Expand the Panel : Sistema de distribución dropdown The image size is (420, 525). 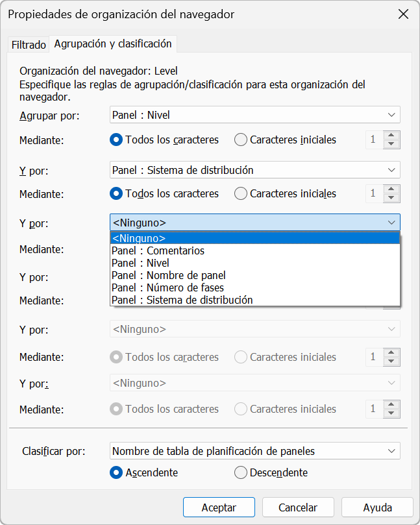click(255, 170)
